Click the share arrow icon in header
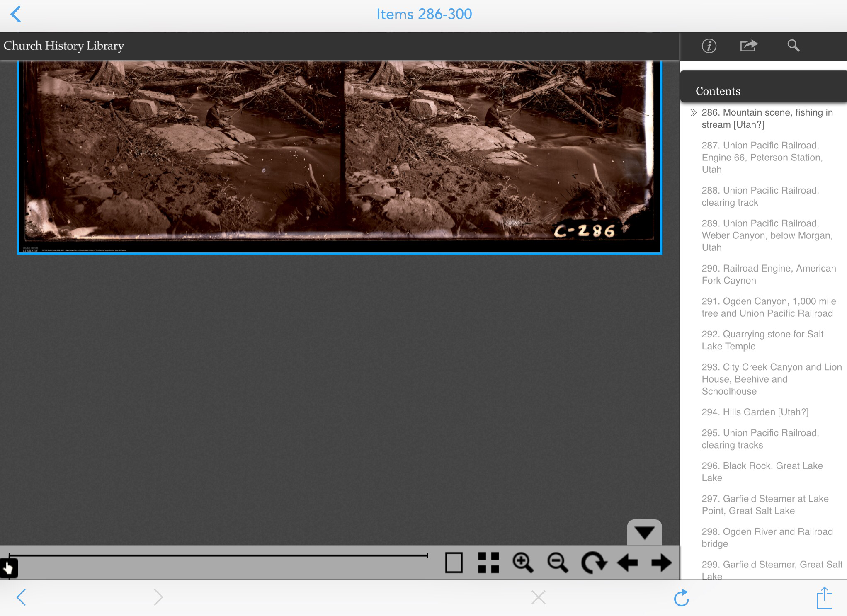 click(748, 46)
